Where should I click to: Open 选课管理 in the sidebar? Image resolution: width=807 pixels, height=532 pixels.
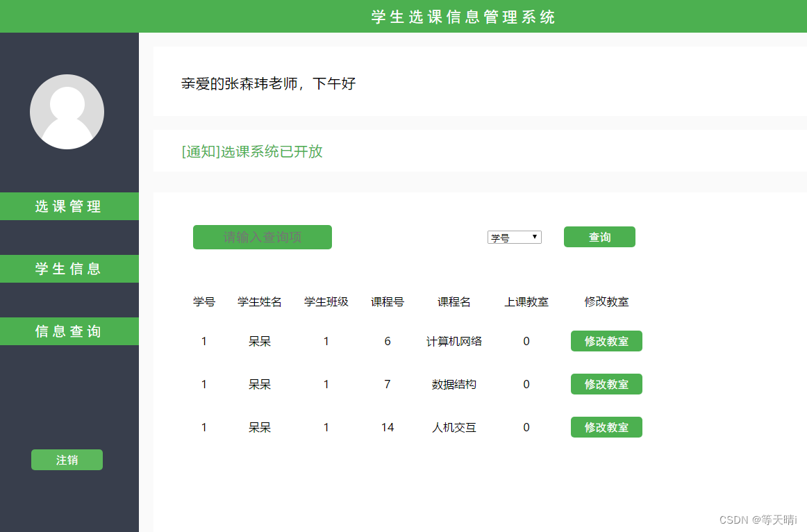pyautogui.click(x=69, y=206)
